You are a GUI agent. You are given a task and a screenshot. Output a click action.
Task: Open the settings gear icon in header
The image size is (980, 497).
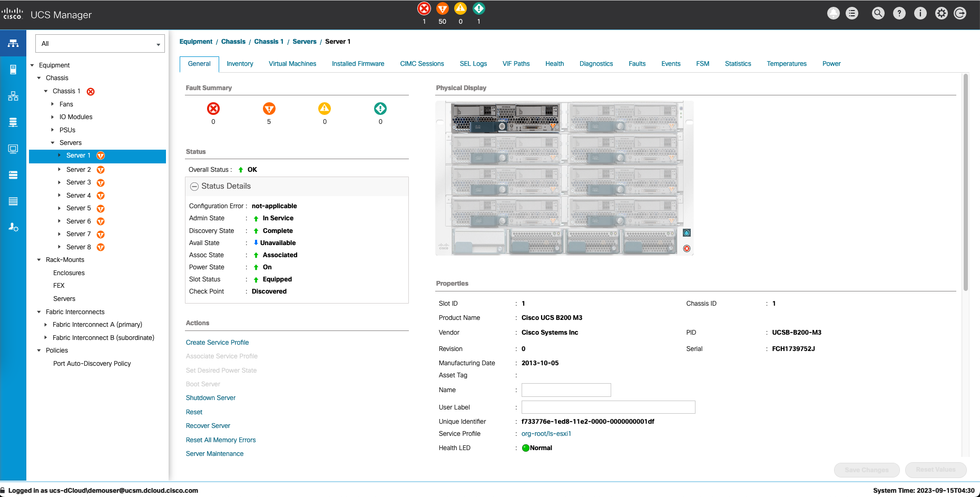[941, 14]
